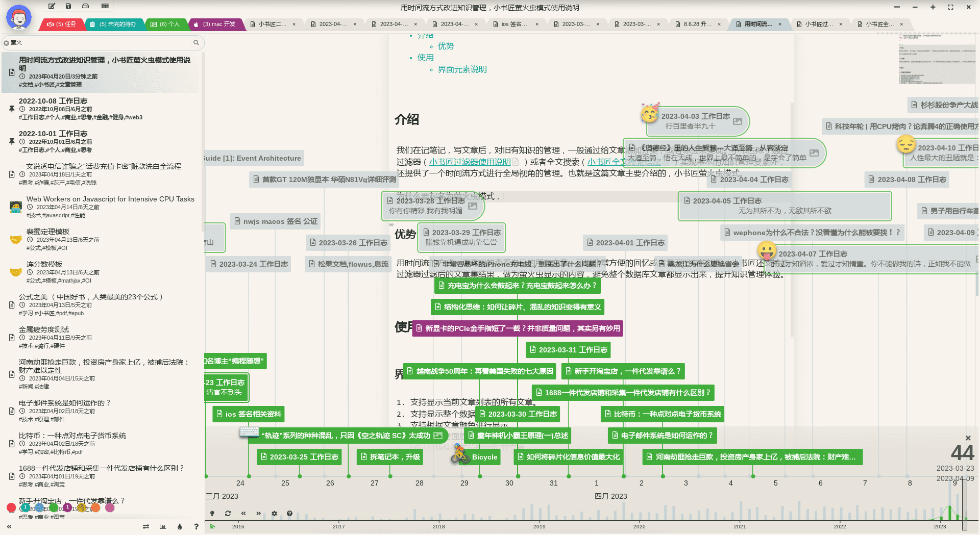
Task: Toggle fullscreen with the corner-brackets icon
Action: pyautogui.click(x=950, y=7)
